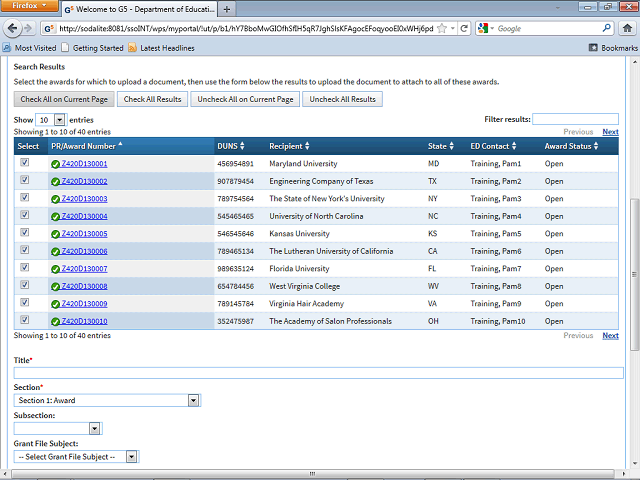Open a new tab with plus button
The height and width of the screenshot is (480, 640).
click(228, 8)
